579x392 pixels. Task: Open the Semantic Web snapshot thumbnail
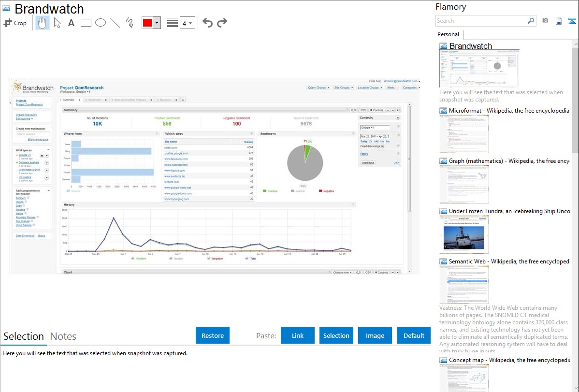pos(464,285)
